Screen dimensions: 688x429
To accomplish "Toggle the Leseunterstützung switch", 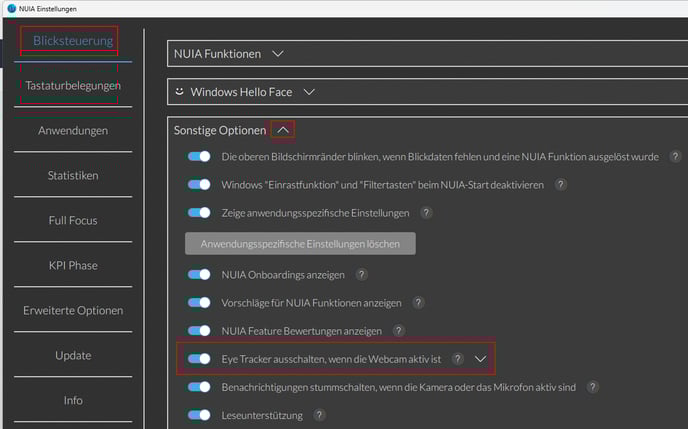I will pyautogui.click(x=199, y=415).
